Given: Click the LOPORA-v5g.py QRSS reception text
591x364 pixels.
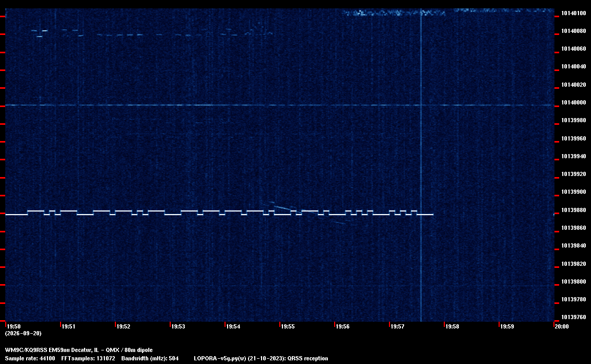Looking at the screenshot, I should [x=261, y=358].
